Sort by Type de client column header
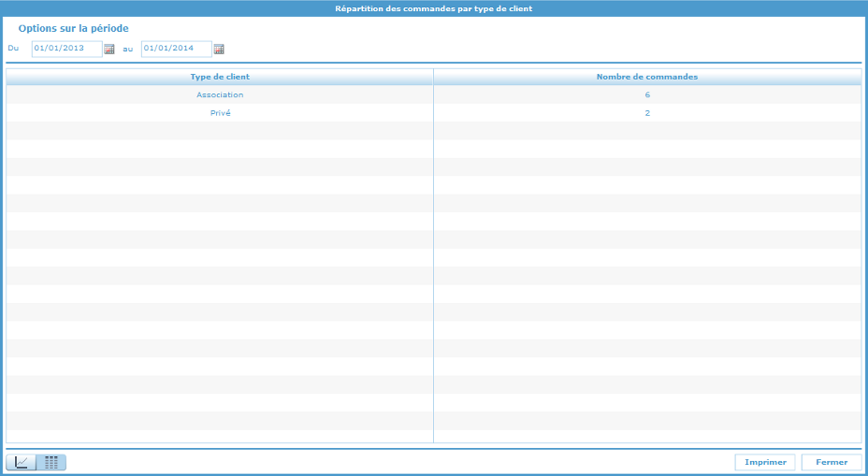Viewport: 868px width, 476px height. (x=220, y=77)
